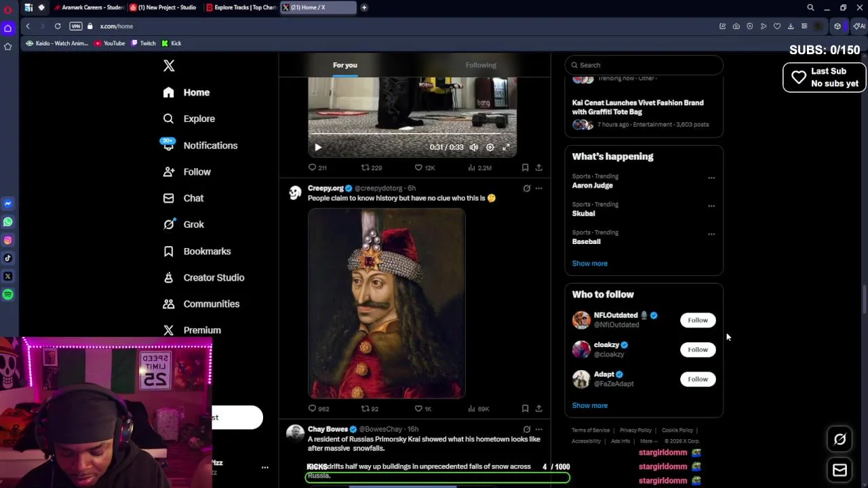
Task: Open the Follow sidebar item
Action: click(x=187, y=171)
